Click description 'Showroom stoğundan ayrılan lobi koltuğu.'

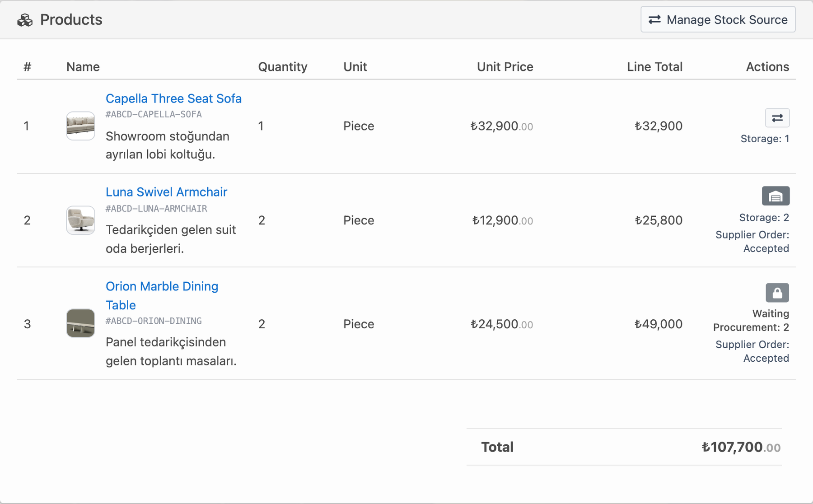(168, 145)
